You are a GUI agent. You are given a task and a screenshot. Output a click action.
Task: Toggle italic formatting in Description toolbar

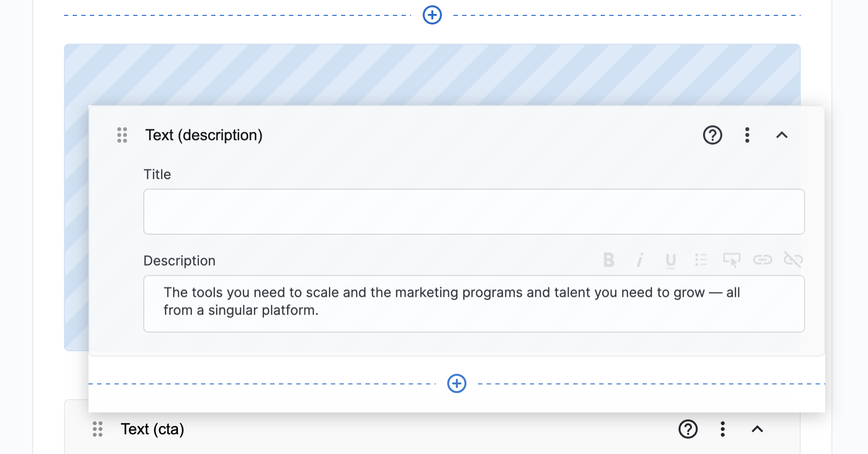pos(640,260)
